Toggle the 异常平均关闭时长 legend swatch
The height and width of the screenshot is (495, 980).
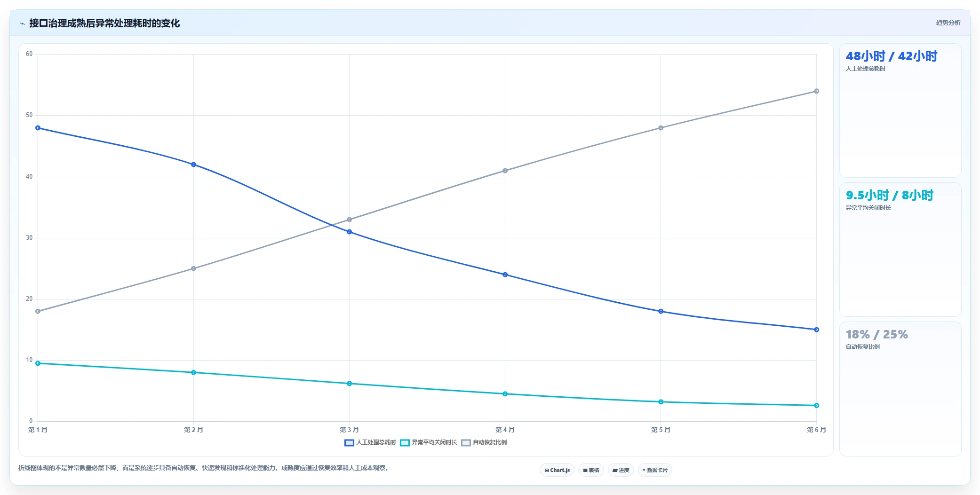[405, 443]
